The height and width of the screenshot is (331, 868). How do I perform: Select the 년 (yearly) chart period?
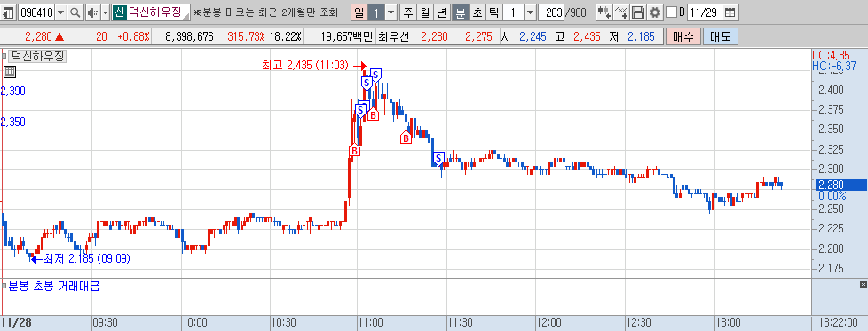pos(441,12)
